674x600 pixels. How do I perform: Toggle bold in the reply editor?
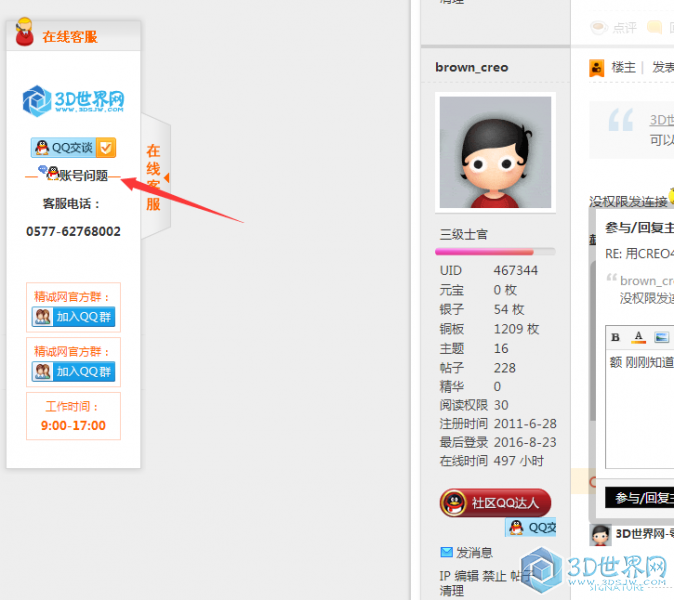point(615,337)
